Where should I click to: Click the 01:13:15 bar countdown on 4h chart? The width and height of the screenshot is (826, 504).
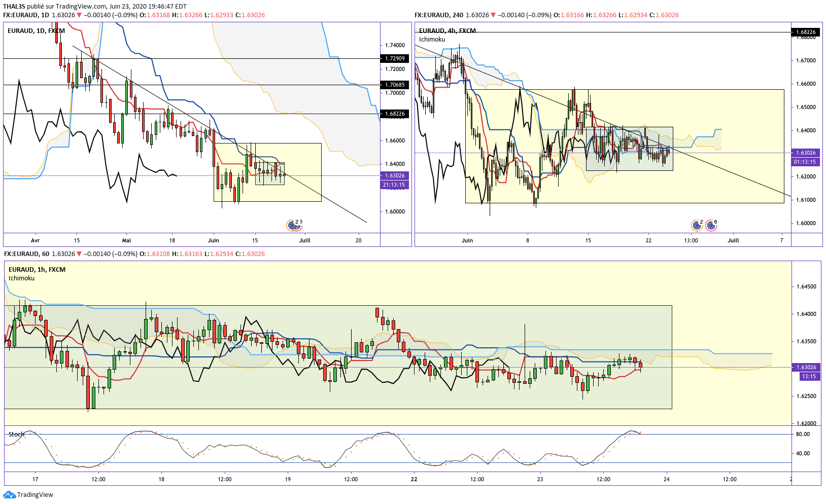pos(806,162)
